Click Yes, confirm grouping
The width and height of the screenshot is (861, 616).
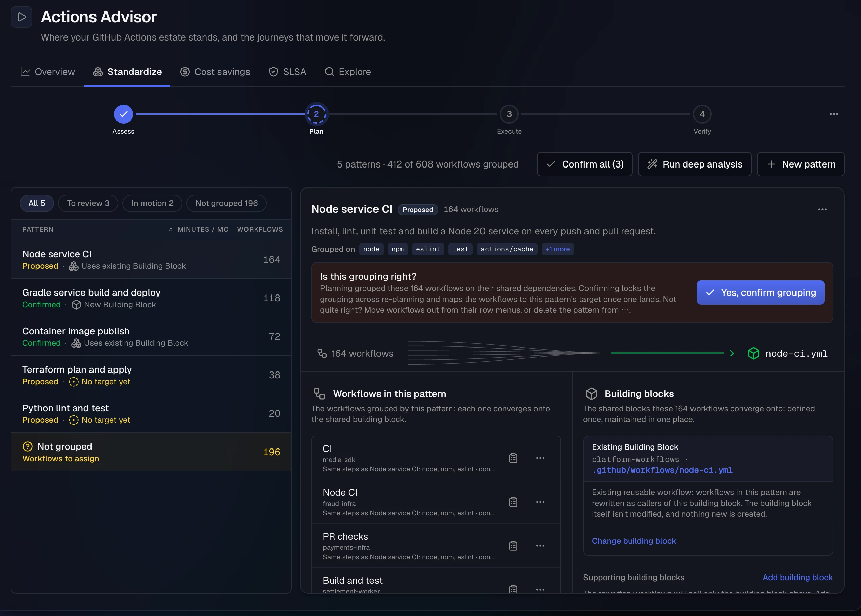pos(760,292)
